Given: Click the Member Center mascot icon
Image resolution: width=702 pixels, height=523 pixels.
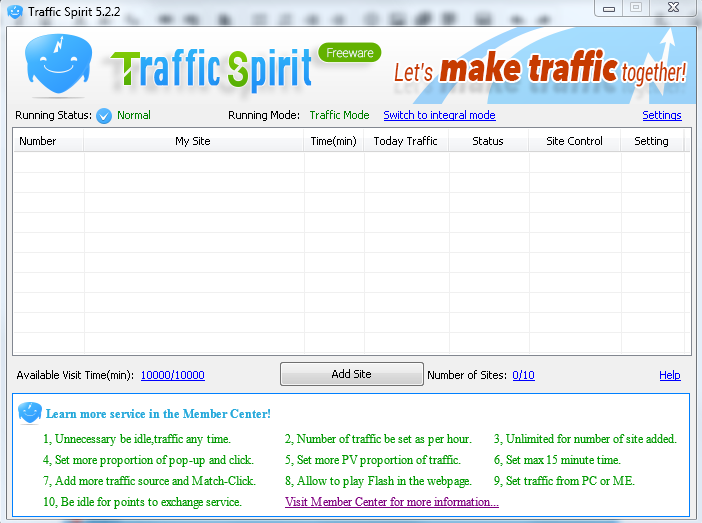Looking at the screenshot, I should pos(30,412).
